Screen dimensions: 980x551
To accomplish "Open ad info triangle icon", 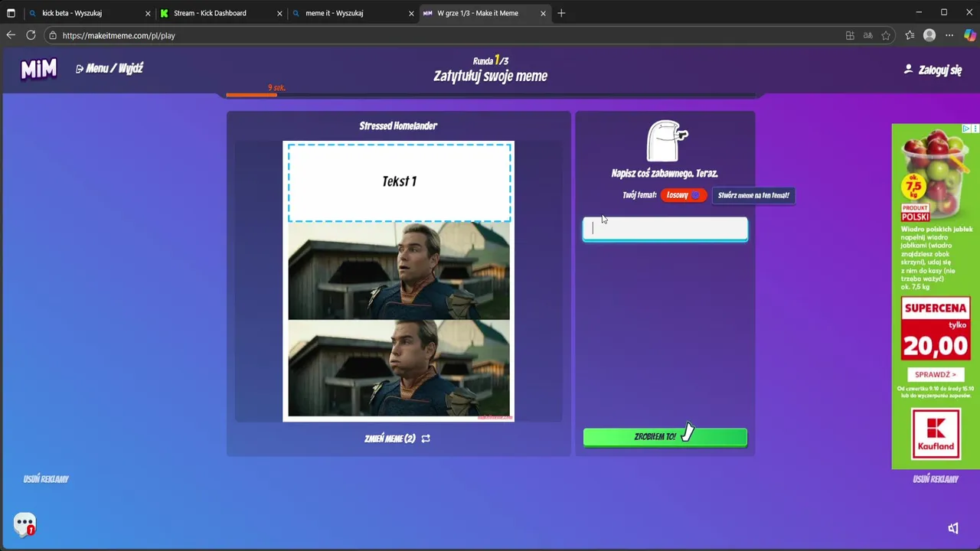I will tap(966, 129).
